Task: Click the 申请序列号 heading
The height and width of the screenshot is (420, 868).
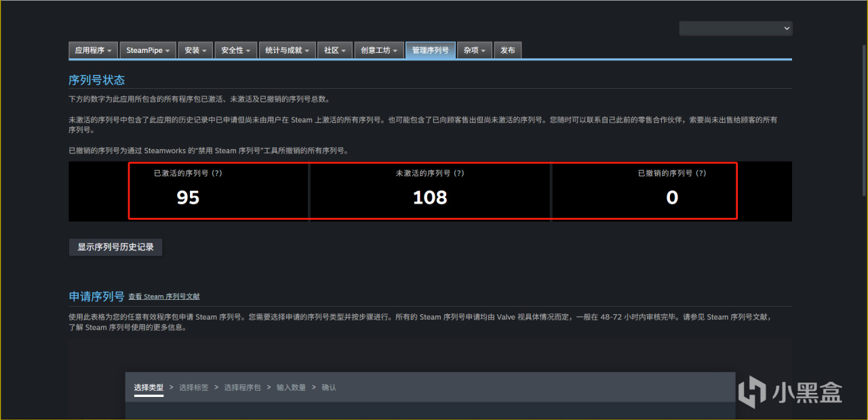Action: tap(97, 297)
